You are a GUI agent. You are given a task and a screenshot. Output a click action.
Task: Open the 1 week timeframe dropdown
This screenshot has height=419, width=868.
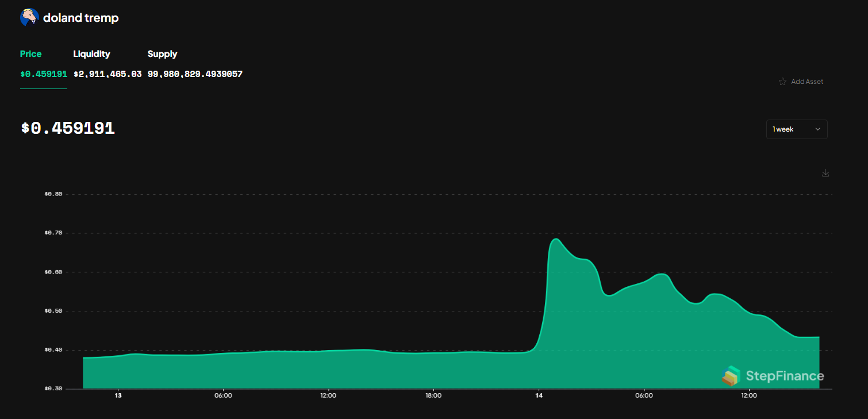796,129
